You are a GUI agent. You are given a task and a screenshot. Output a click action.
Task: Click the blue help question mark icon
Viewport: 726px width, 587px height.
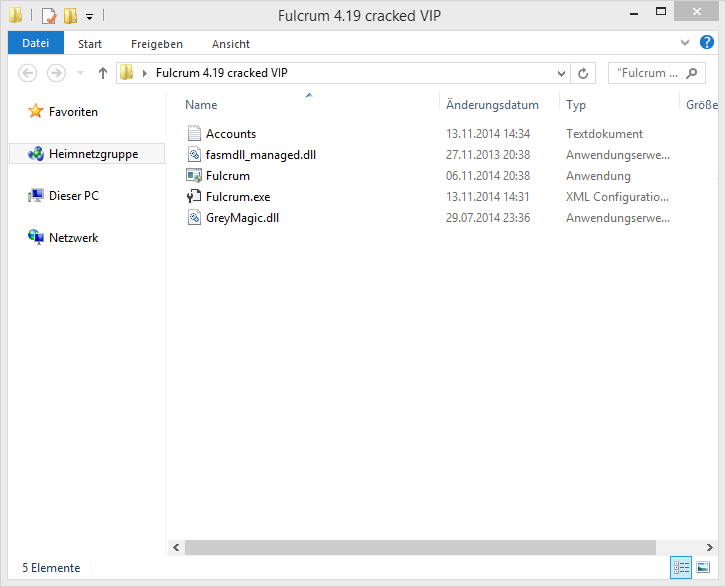[x=707, y=42]
